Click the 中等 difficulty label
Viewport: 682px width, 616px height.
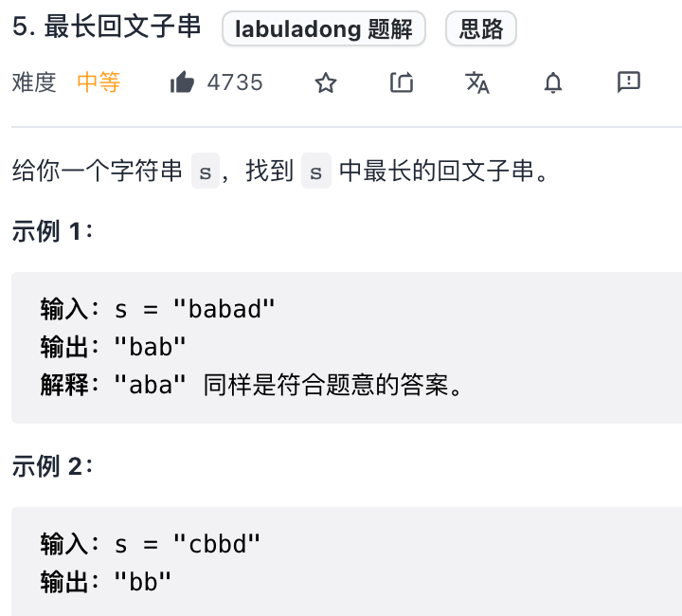coord(99,83)
